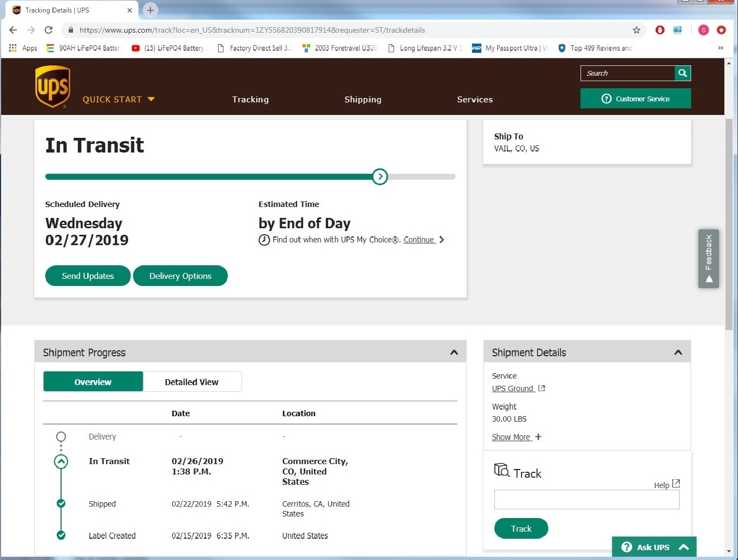Collapse the Shipment Progress panel
Image resolution: width=738 pixels, height=560 pixels.
coord(453,352)
